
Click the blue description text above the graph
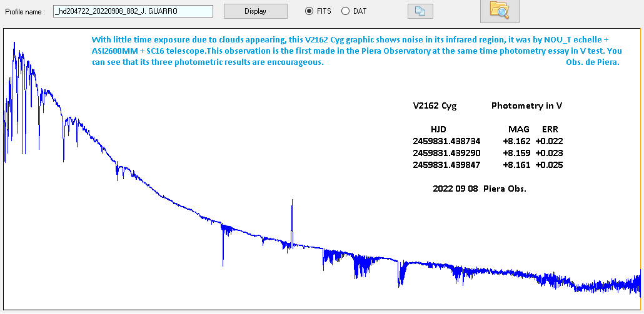point(350,51)
